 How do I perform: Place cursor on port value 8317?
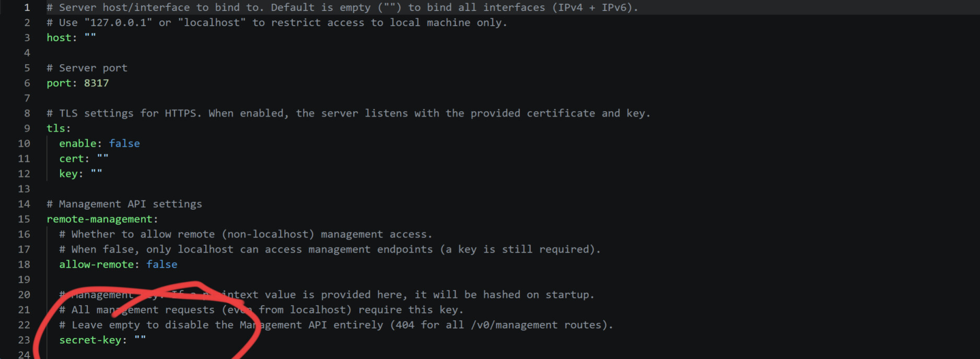[x=96, y=83]
